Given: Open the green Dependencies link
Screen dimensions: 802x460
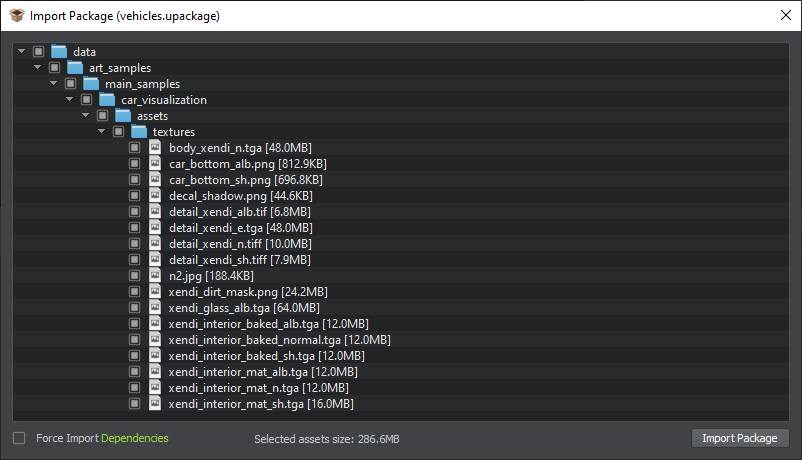Looking at the screenshot, I should 135,438.
